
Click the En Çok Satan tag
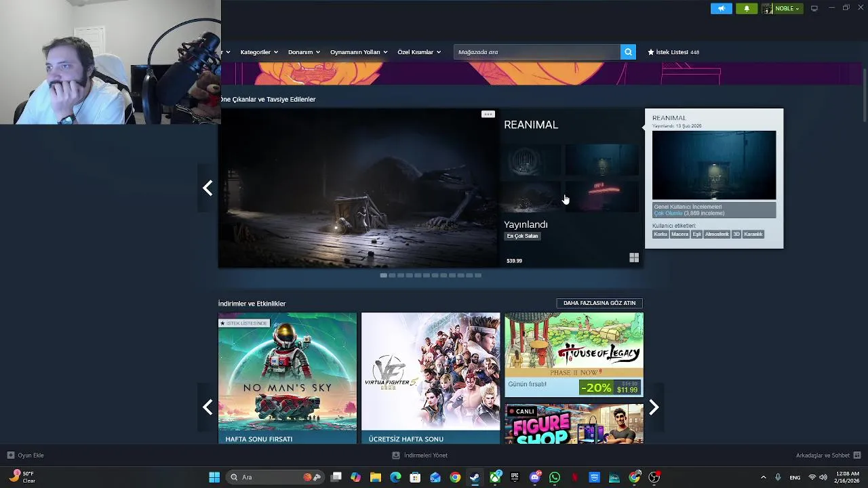(522, 236)
